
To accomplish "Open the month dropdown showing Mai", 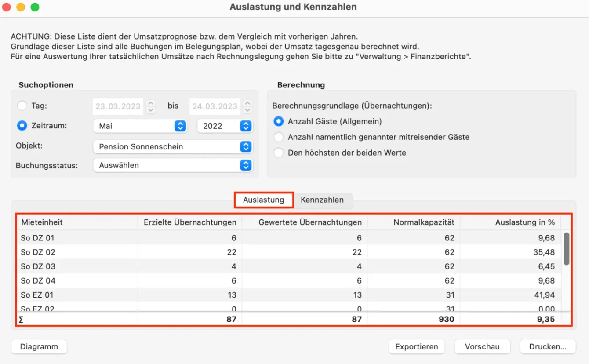I will click(x=140, y=126).
